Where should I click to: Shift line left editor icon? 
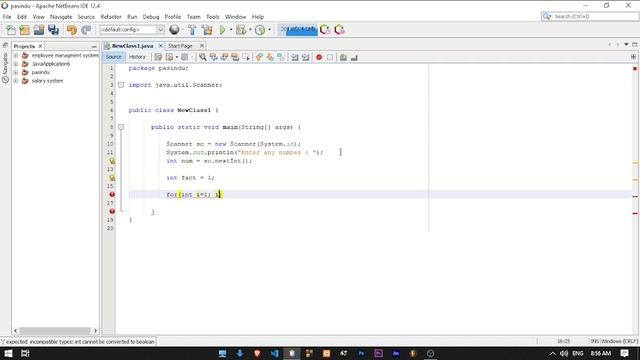(294, 58)
